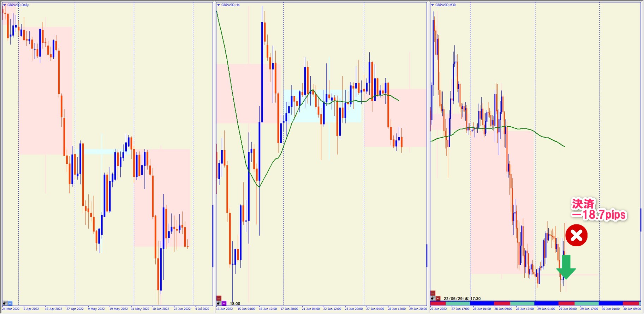Click the bomb icon in Daily chart
Screen dimensions: 644x314
pyautogui.click(x=5, y=303)
